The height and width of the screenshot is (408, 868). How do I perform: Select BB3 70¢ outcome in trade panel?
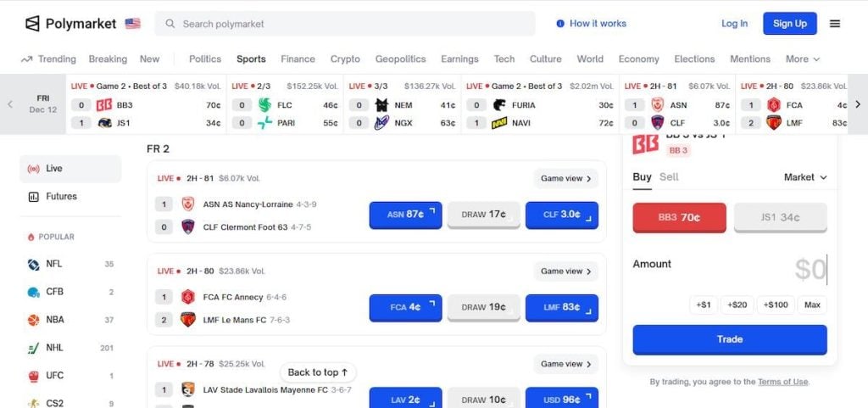(x=679, y=217)
